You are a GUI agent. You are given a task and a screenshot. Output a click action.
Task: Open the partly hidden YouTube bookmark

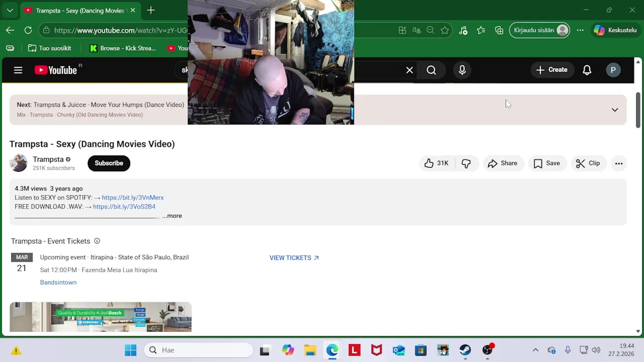tap(177, 48)
